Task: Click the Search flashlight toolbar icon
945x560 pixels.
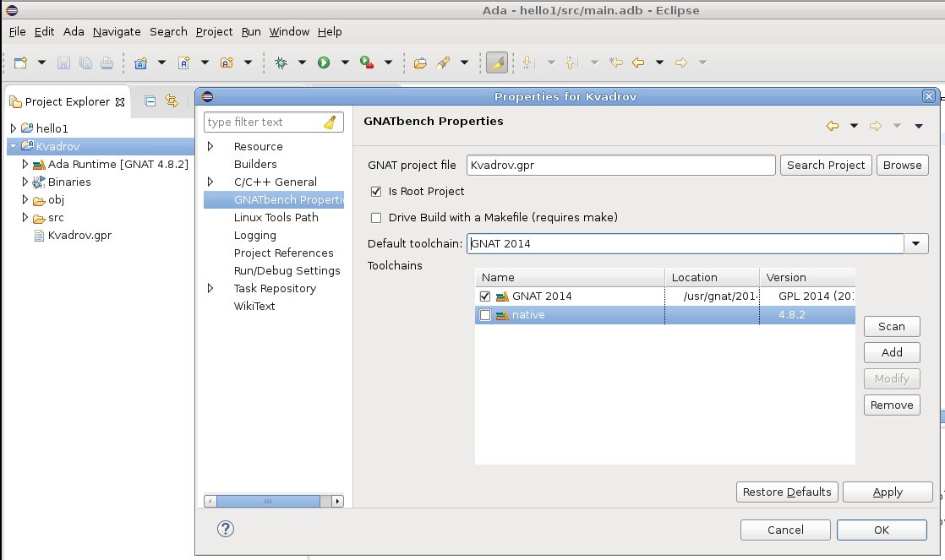Action: click(x=443, y=63)
